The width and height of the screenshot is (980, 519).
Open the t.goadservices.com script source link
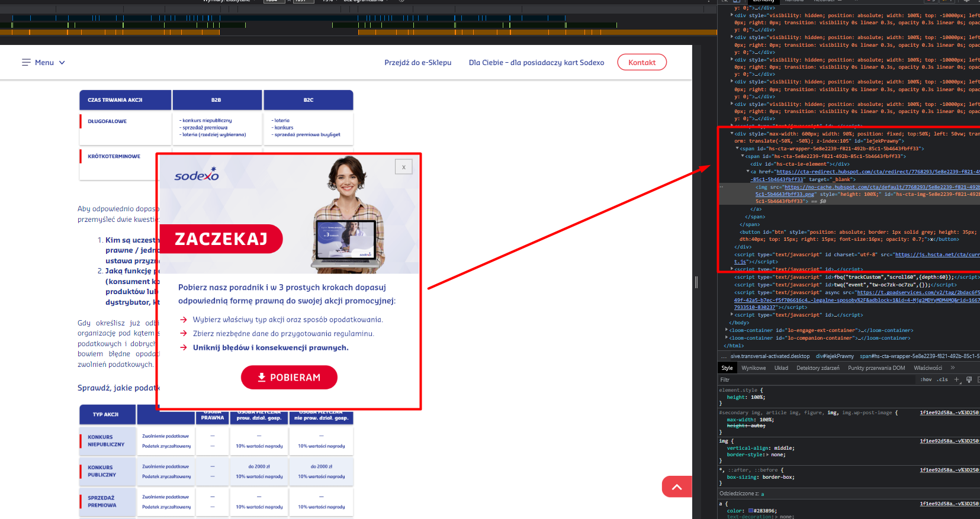[918, 292]
